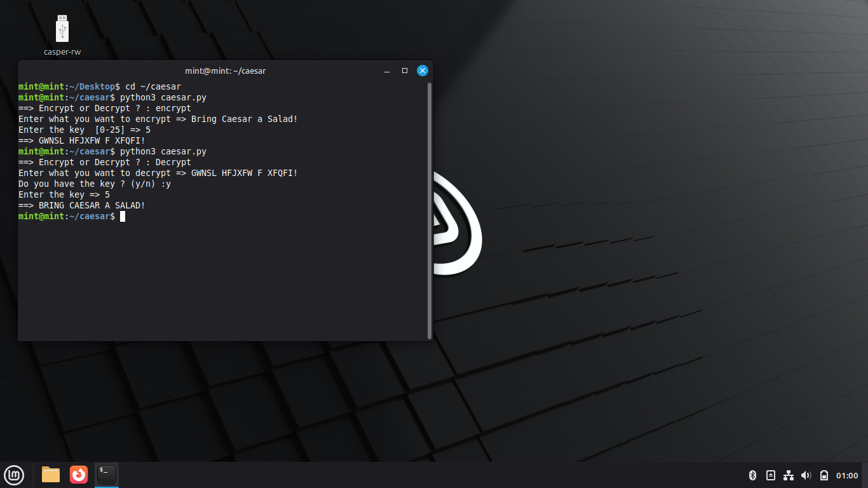Maximize the terminal window
Screen dimensions: 868x488
click(405, 71)
